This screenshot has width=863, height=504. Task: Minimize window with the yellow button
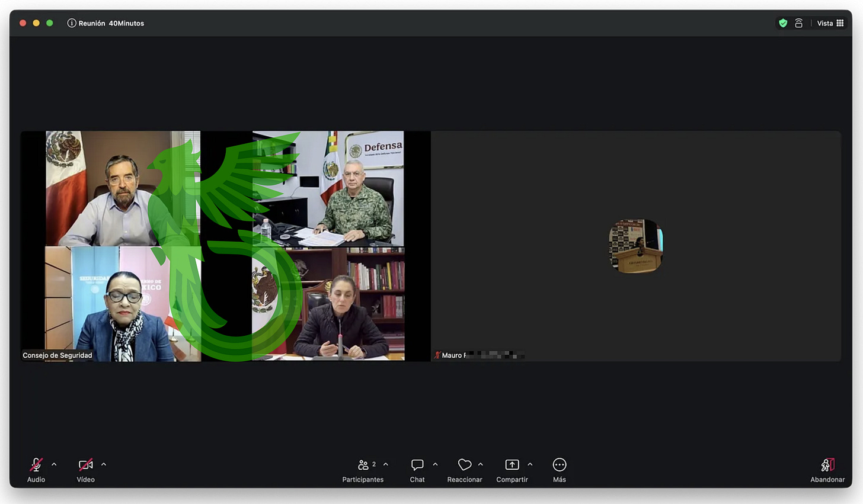click(36, 23)
